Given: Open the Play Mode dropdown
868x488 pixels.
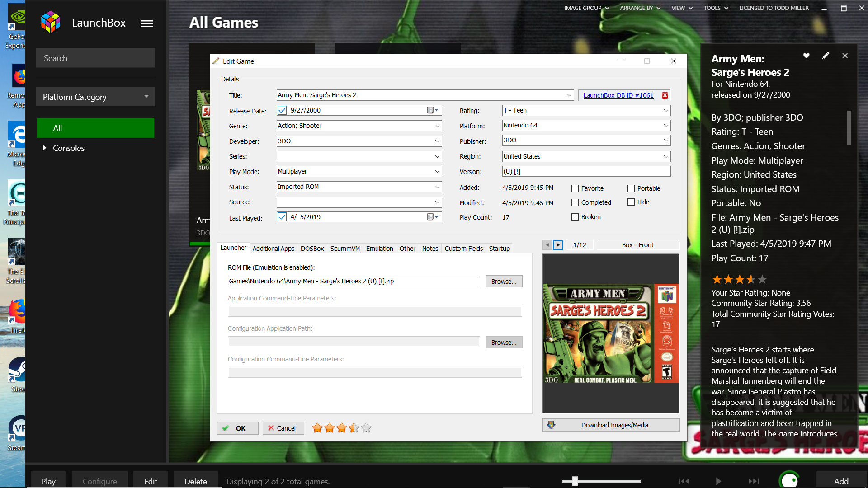Looking at the screenshot, I should 437,171.
